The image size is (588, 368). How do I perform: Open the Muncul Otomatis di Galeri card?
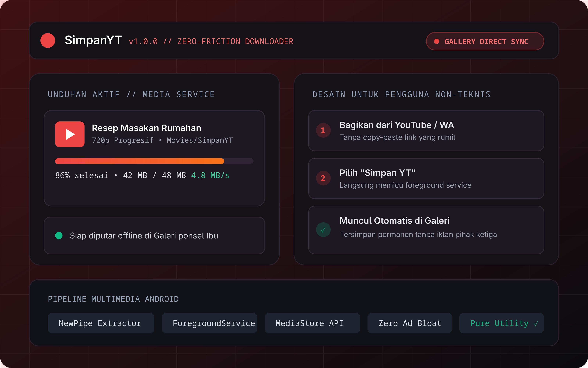click(426, 230)
